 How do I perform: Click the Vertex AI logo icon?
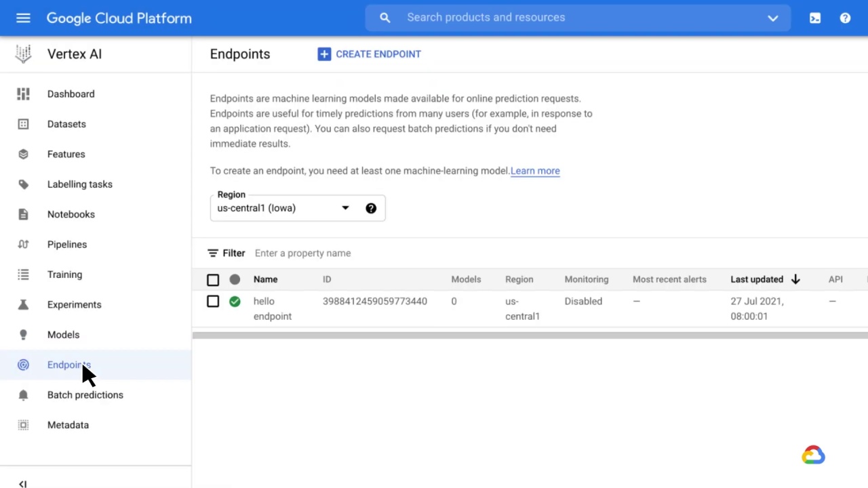(x=23, y=54)
